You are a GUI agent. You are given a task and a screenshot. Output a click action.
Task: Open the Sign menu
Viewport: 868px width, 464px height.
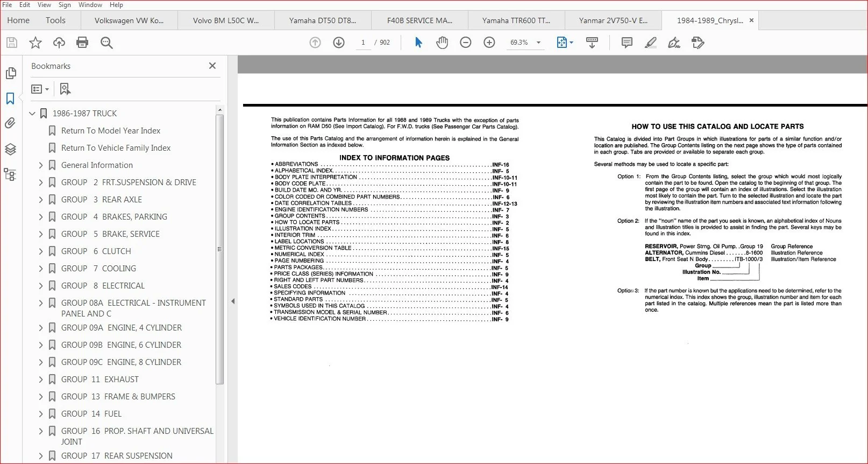65,5
